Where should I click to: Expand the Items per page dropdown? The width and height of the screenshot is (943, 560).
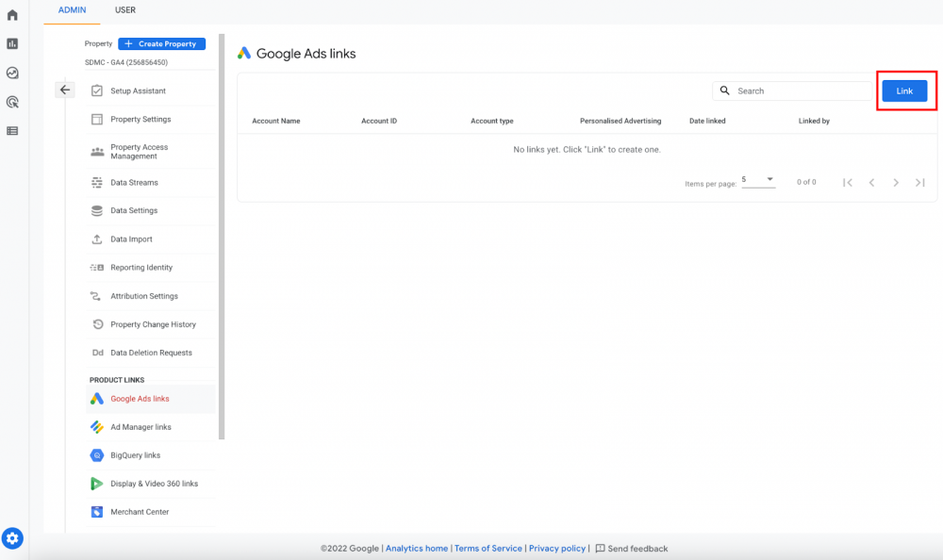(758, 180)
